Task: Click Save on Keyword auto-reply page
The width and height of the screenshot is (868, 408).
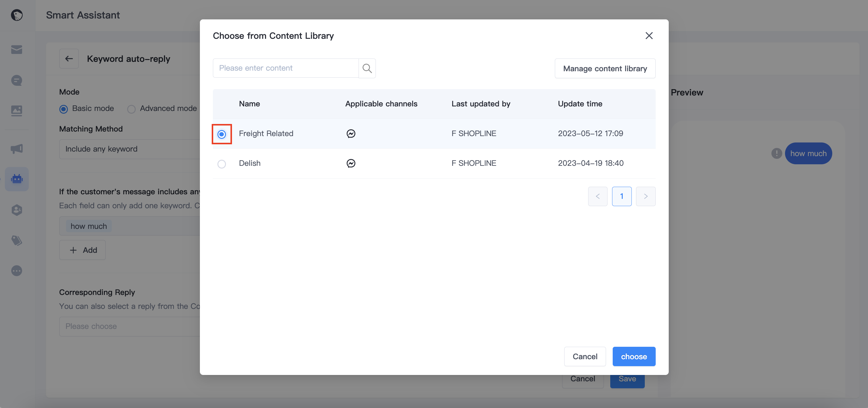Action: click(x=627, y=380)
